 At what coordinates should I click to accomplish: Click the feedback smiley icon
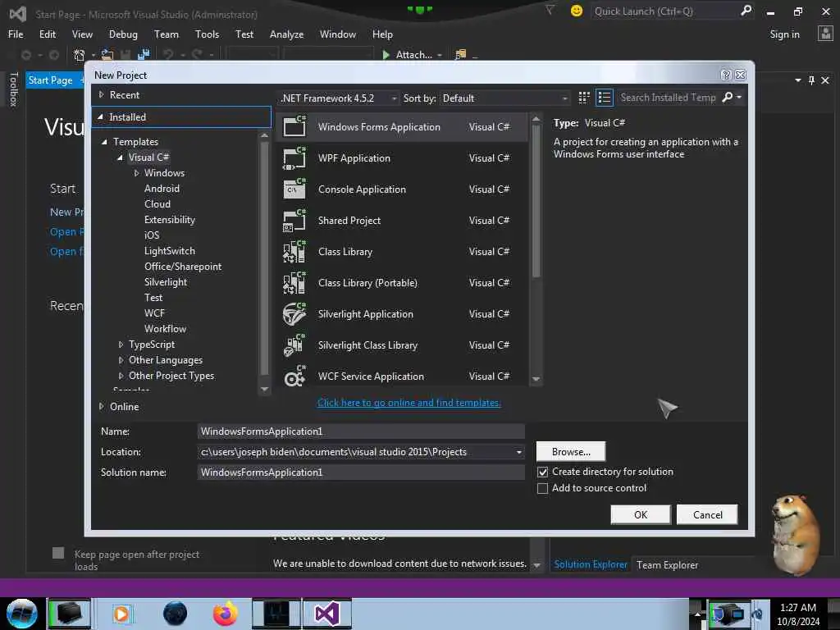(577, 11)
